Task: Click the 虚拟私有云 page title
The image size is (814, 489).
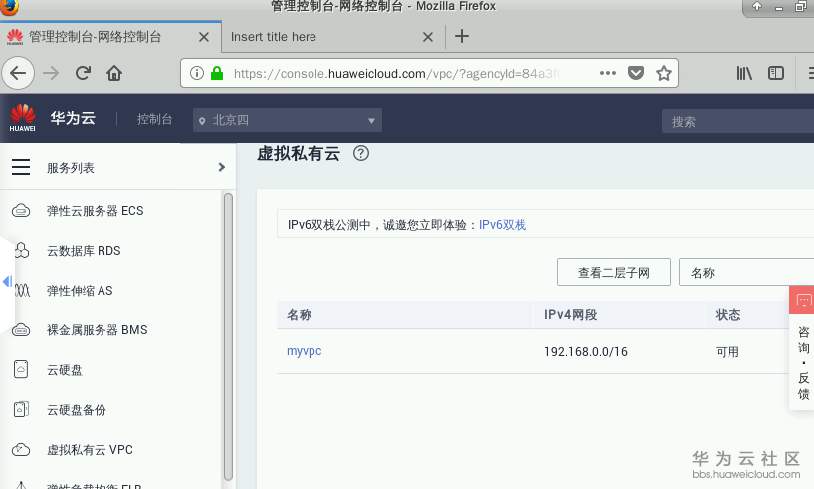Action: point(299,153)
